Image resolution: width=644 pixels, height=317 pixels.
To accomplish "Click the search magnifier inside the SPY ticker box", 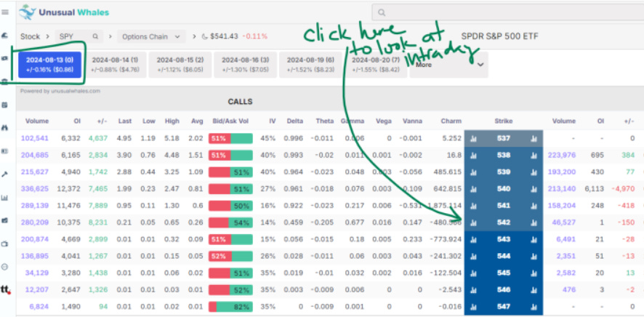I will 95,36.
